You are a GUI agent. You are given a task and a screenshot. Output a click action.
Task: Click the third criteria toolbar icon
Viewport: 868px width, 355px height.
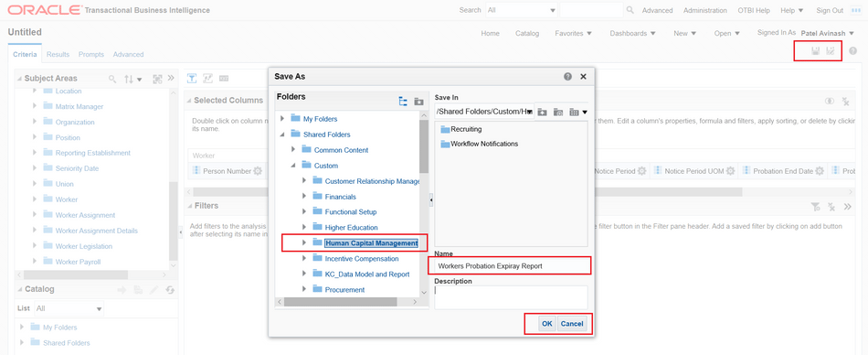[224, 78]
